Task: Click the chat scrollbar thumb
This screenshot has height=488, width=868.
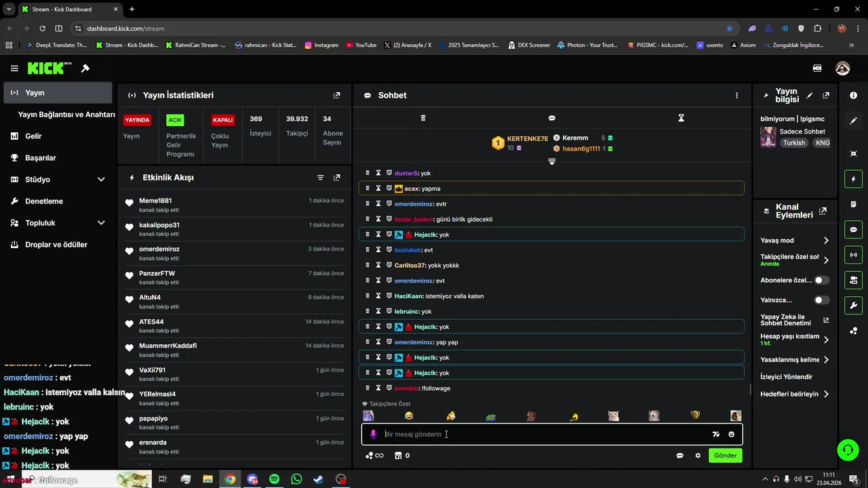Action: click(x=749, y=389)
